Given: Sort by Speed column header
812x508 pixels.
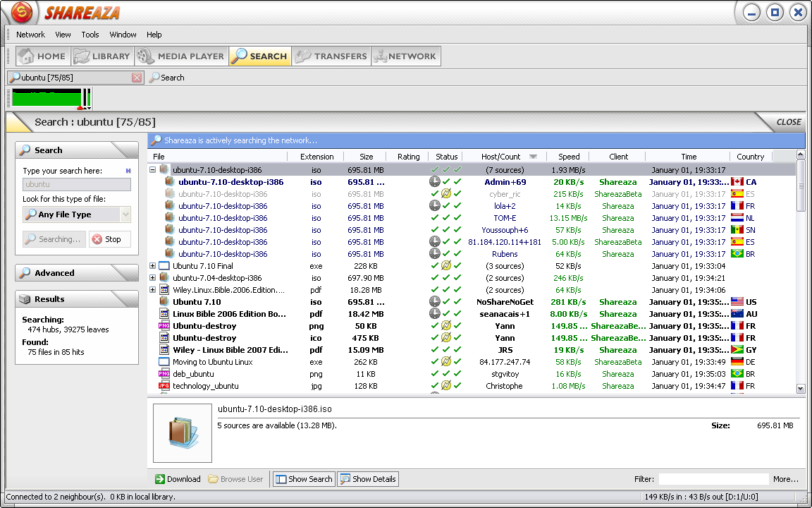Looking at the screenshot, I should pyautogui.click(x=568, y=157).
